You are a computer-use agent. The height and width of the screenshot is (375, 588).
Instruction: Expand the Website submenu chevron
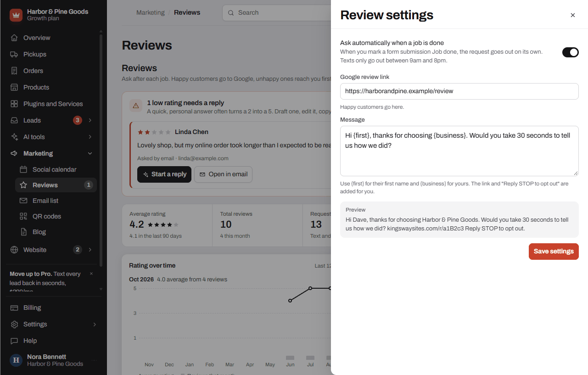90,250
